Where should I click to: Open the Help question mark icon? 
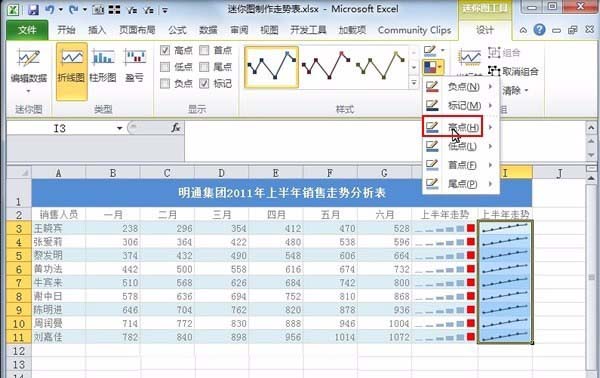click(x=539, y=30)
